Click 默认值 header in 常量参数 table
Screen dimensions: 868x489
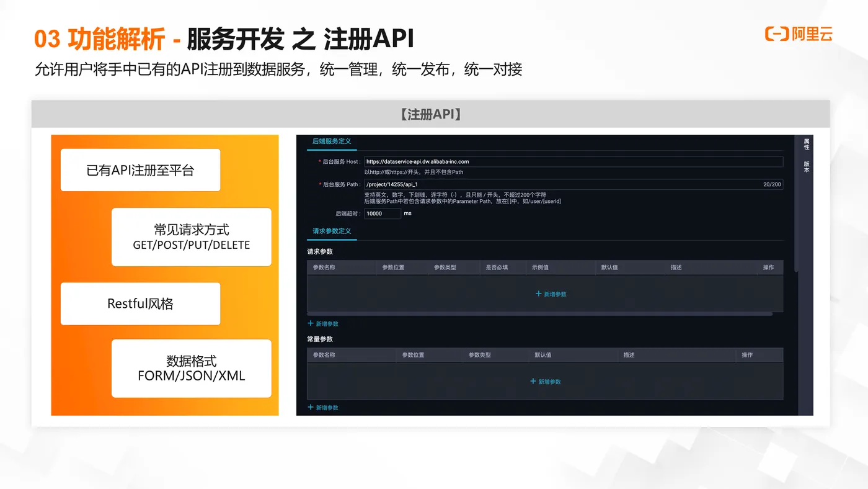tap(543, 355)
